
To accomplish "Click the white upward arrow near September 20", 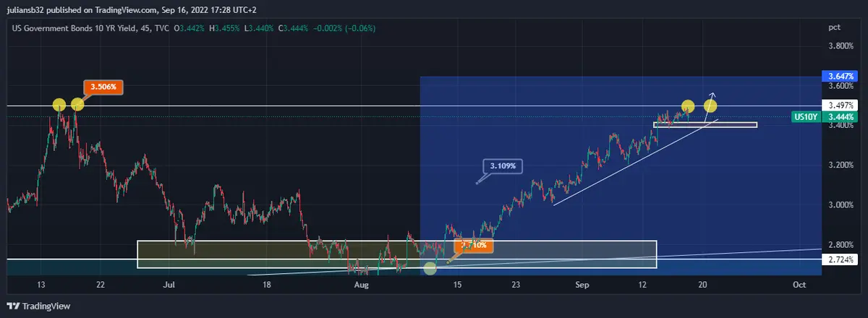I will [x=710, y=97].
